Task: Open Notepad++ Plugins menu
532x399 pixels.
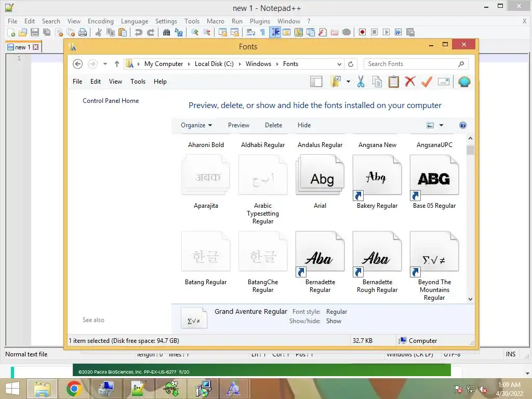Action: pos(260,21)
